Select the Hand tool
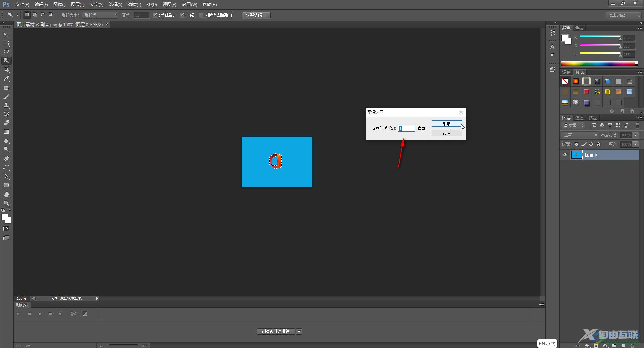This screenshot has height=348, width=644. pos(6,195)
